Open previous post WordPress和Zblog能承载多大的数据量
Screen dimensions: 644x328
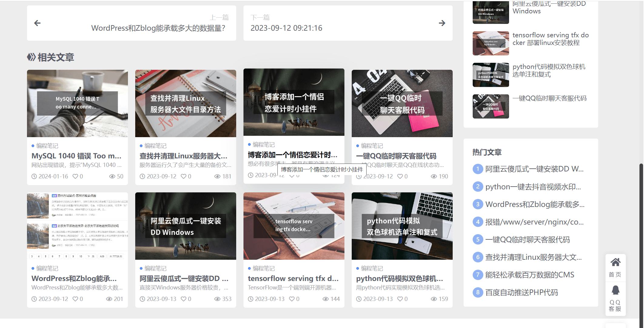tap(158, 28)
